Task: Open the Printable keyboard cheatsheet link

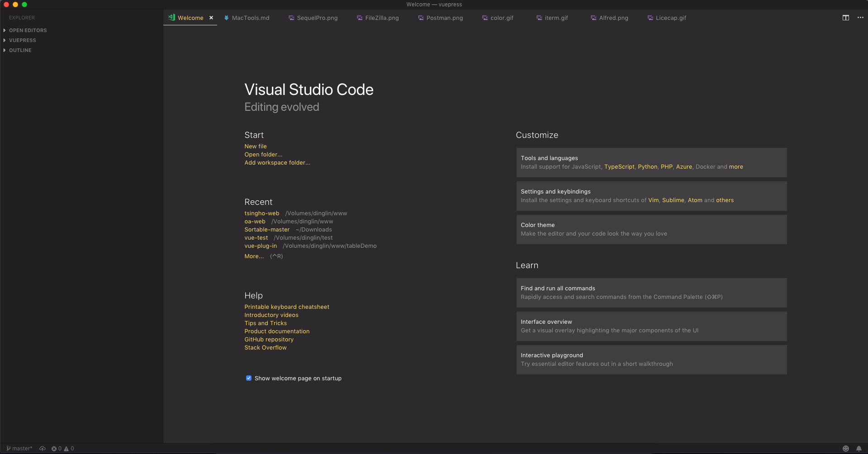Action: [x=287, y=307]
